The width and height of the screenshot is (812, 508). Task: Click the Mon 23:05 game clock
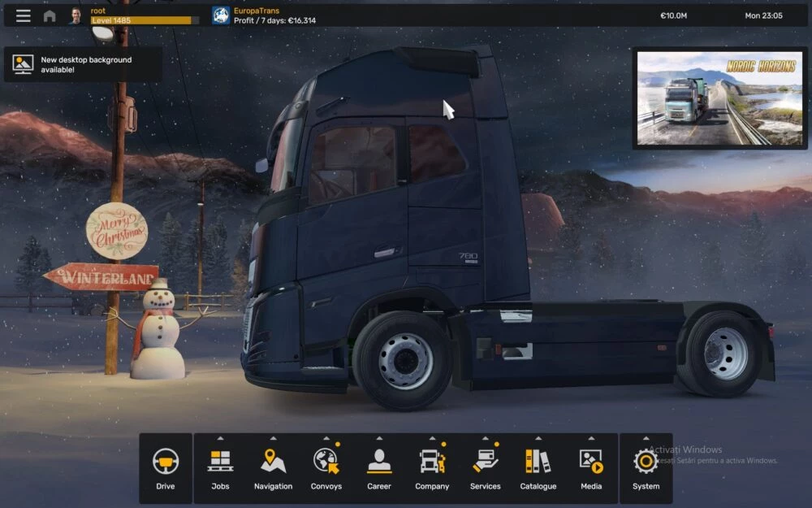click(763, 15)
